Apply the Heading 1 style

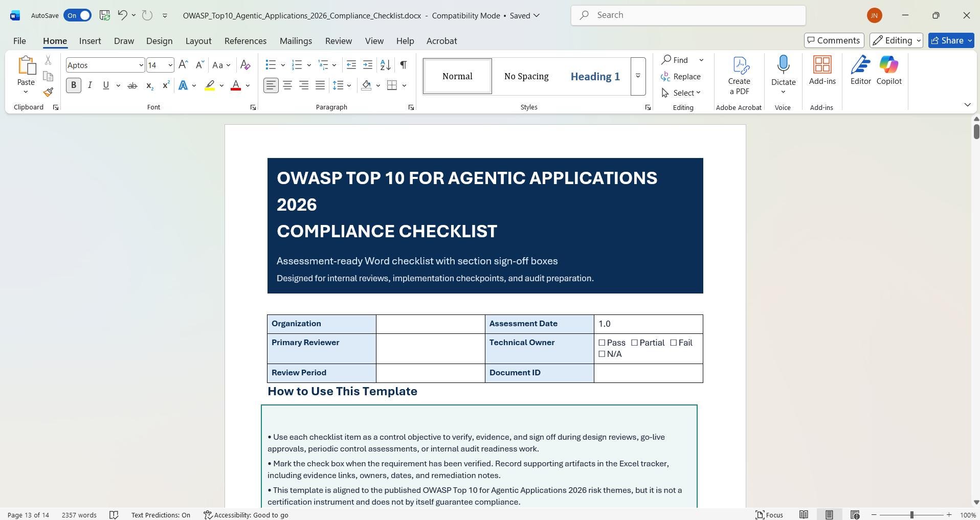pyautogui.click(x=595, y=76)
